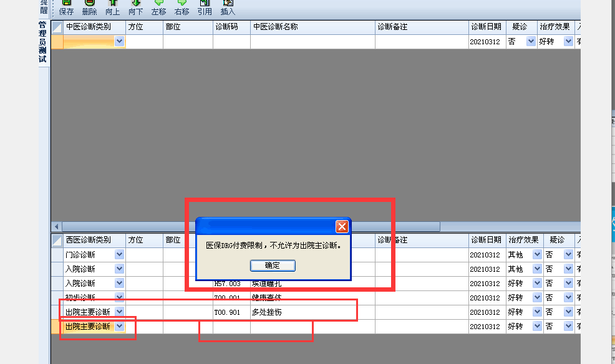This screenshot has width=615, height=364.
Task: Click the select-all corner cell of 中医 grid
Action: click(x=57, y=27)
